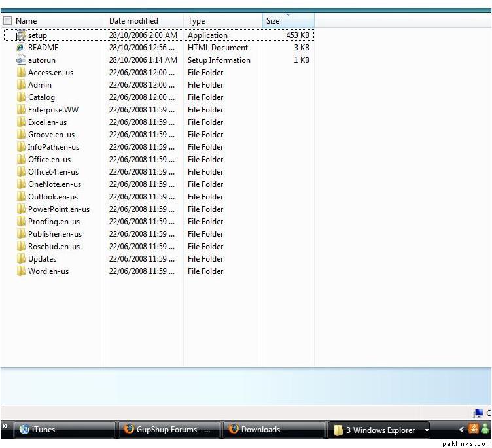The image size is (492, 448).
Task: Select the README HTML document icon
Action: coord(21,48)
